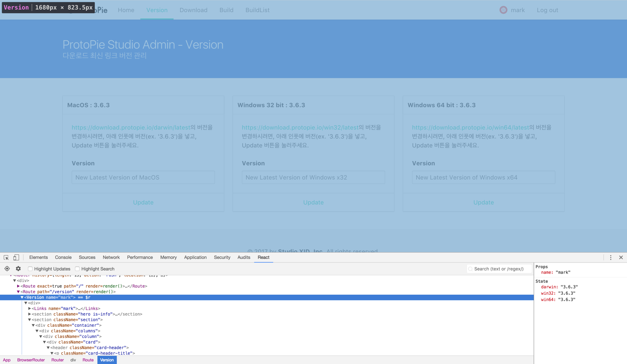Open the win64 latest download link
Image resolution: width=627 pixels, height=364 pixels.
[x=470, y=127]
